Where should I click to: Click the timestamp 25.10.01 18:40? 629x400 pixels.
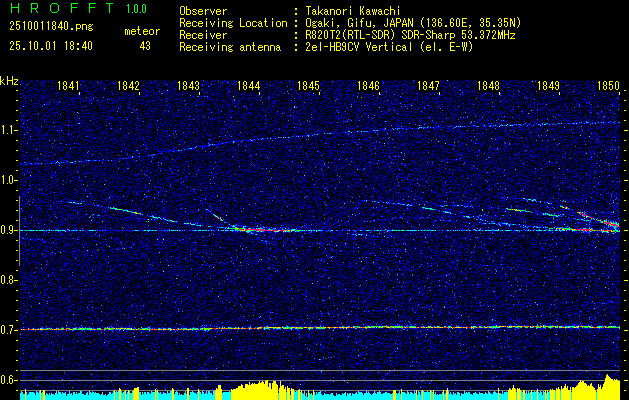(x=51, y=46)
